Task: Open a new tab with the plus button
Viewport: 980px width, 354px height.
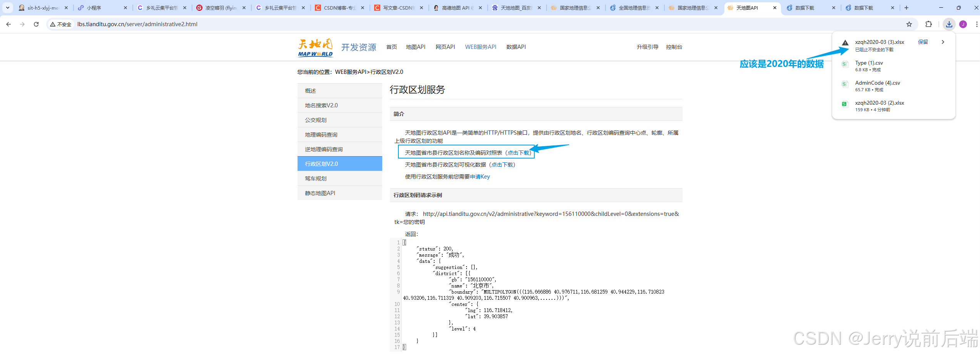Action: (906, 8)
